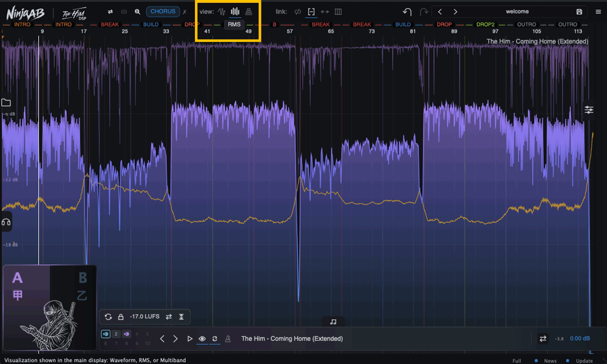Toggle the loop playback icon
Viewport: 607px width, 364px height.
tap(214, 339)
